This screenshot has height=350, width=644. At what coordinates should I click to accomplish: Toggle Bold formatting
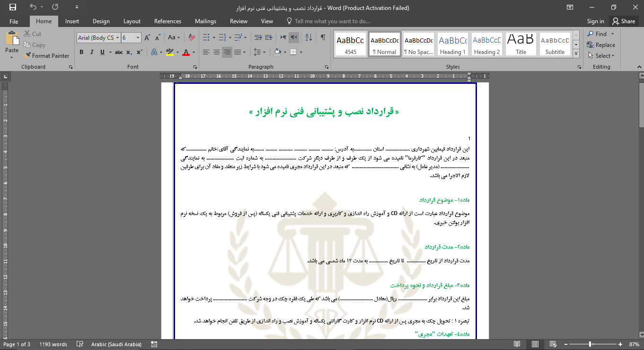pos(81,52)
